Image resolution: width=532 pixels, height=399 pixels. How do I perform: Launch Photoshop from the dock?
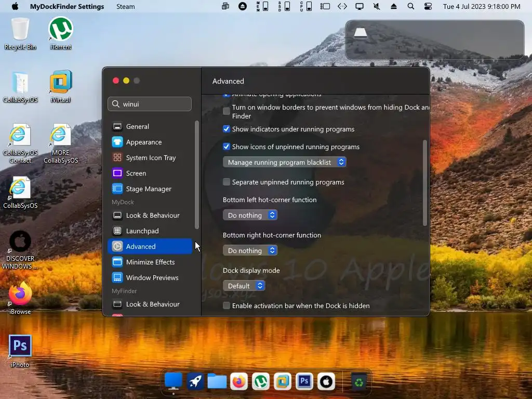(304, 381)
